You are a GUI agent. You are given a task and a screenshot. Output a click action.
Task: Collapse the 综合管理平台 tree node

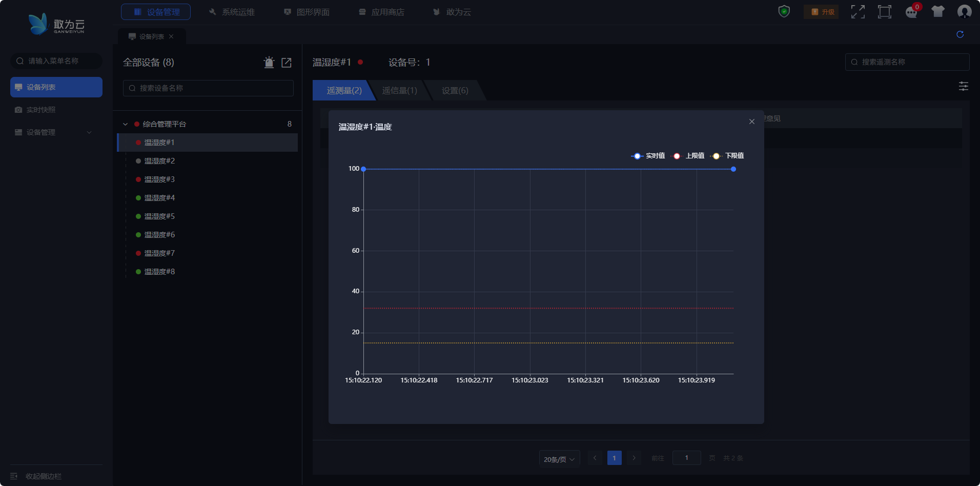[x=126, y=124]
